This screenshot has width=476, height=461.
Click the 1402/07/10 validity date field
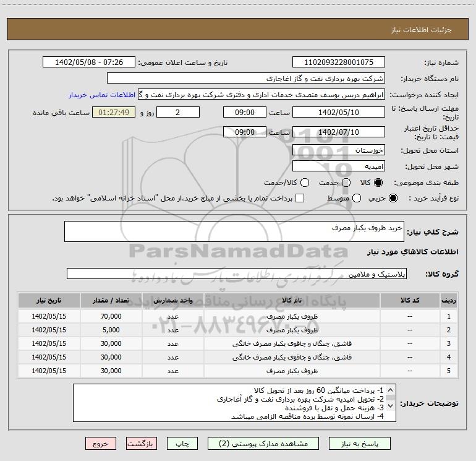(x=339, y=132)
